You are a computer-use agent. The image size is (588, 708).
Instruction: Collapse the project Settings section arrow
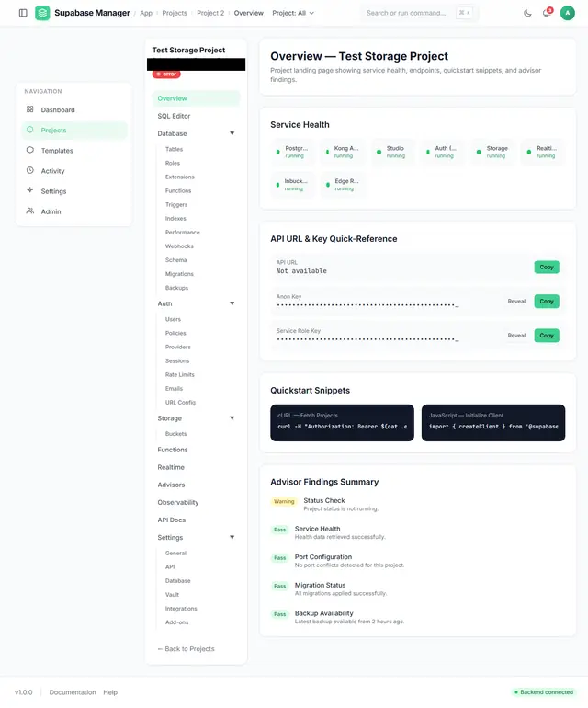coord(232,537)
